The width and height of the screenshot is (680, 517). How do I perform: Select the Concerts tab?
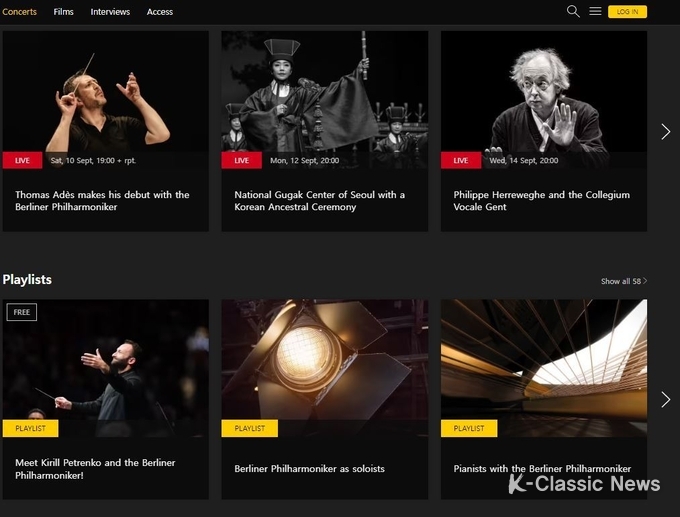(x=20, y=12)
